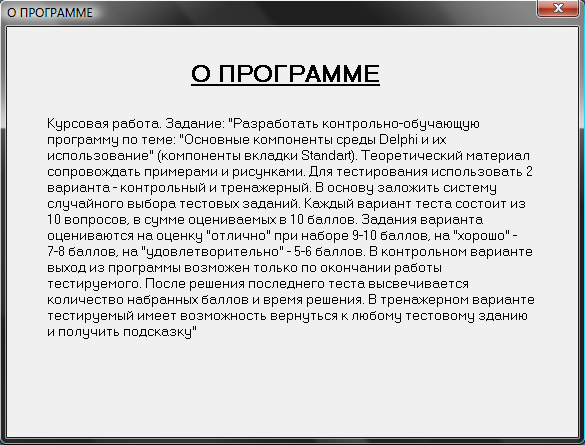Screen dimensions: 585x445
Task: Click the line starting "10 вопросов, в сумме"
Action: [x=265, y=219]
